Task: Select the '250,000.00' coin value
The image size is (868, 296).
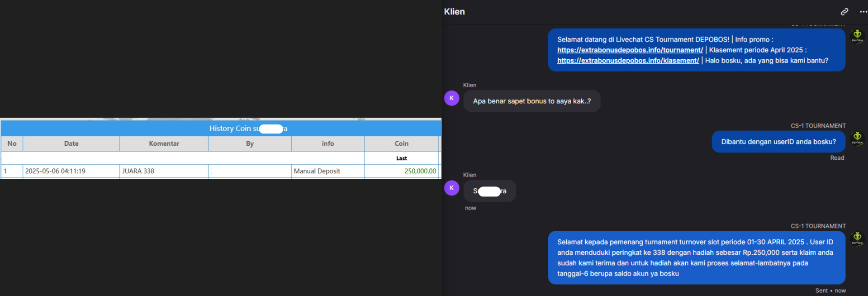Action: coord(420,171)
